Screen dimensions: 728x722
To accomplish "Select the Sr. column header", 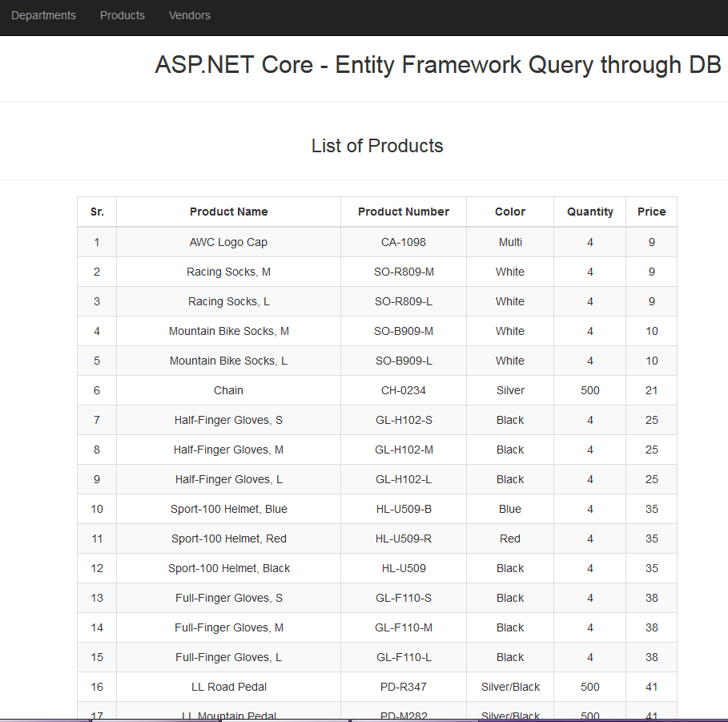I will coord(97,212).
